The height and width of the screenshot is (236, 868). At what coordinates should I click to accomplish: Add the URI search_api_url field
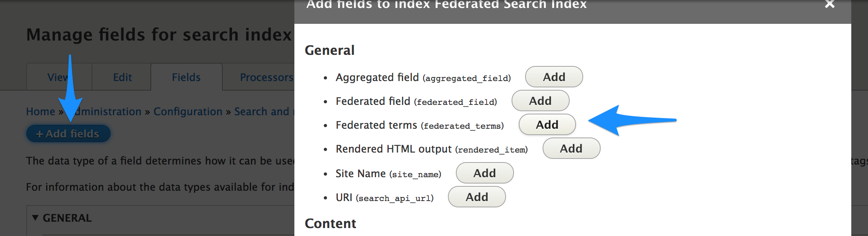(x=477, y=197)
